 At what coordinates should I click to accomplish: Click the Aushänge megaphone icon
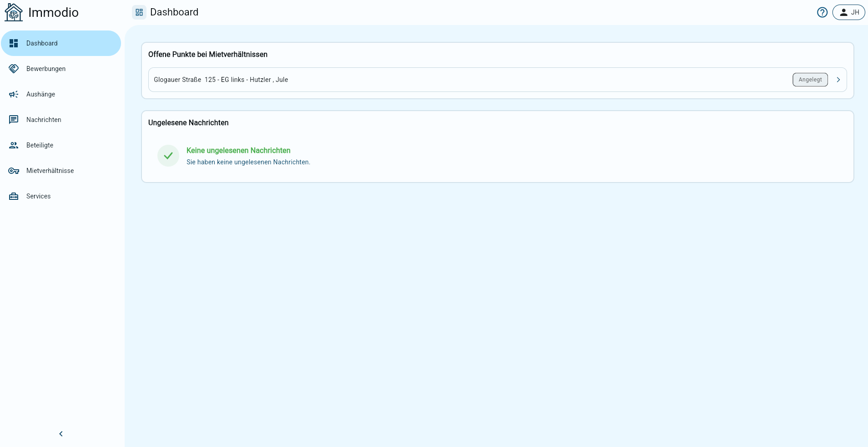(14, 94)
